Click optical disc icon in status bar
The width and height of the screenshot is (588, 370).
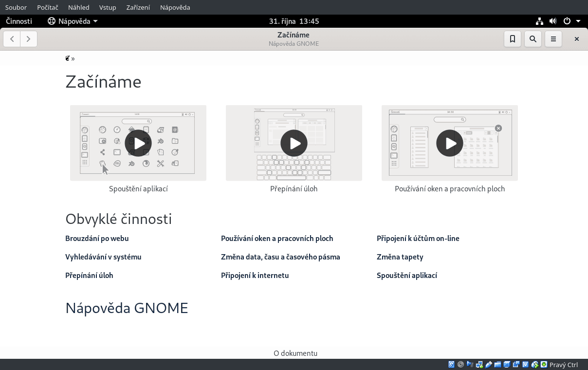coord(460,365)
